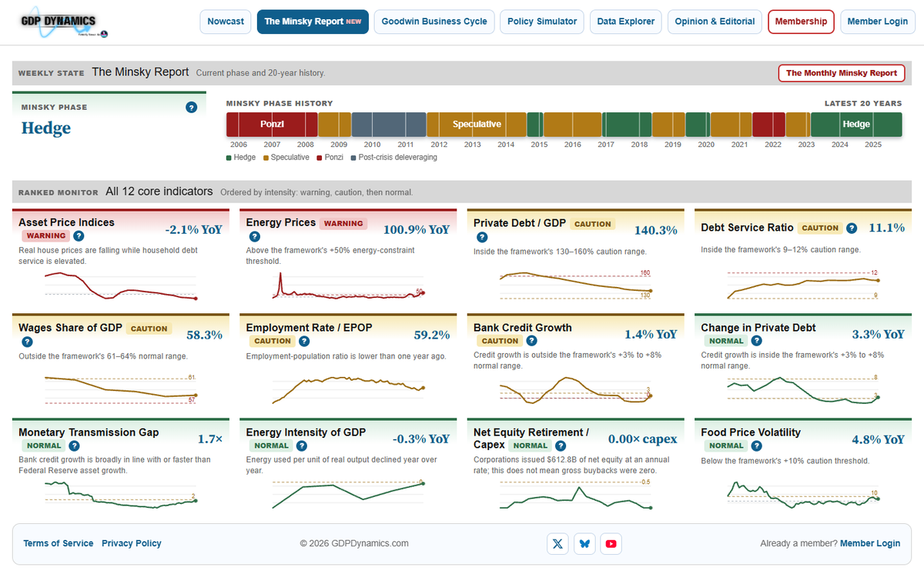Click CAUTION badge on Private Debt / GDP
924x574 pixels.
click(x=593, y=224)
